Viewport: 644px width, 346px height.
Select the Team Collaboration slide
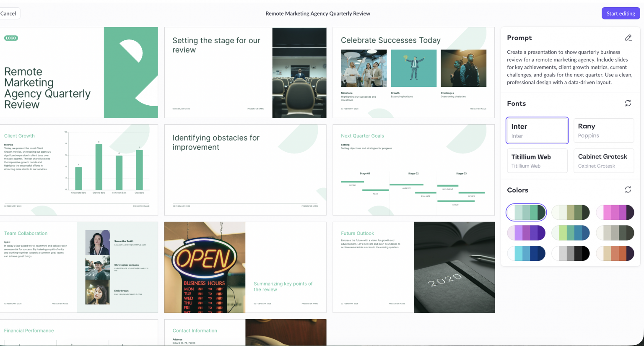click(79, 268)
